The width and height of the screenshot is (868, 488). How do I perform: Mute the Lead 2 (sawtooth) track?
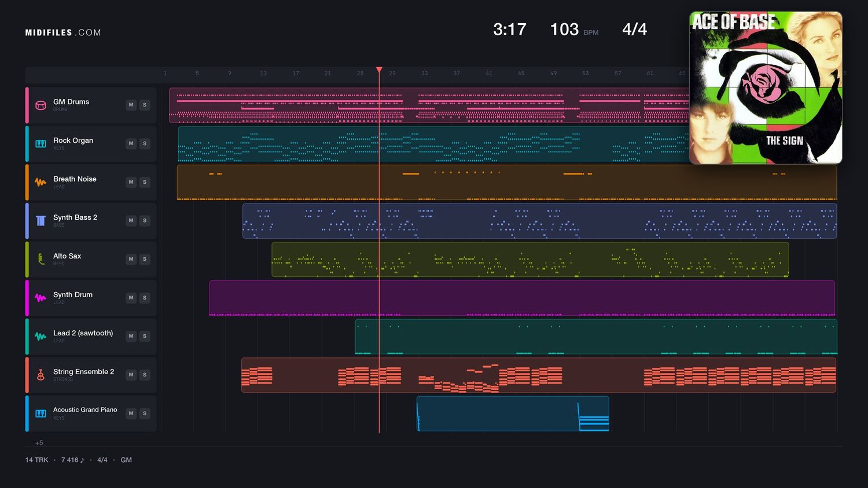coord(131,336)
